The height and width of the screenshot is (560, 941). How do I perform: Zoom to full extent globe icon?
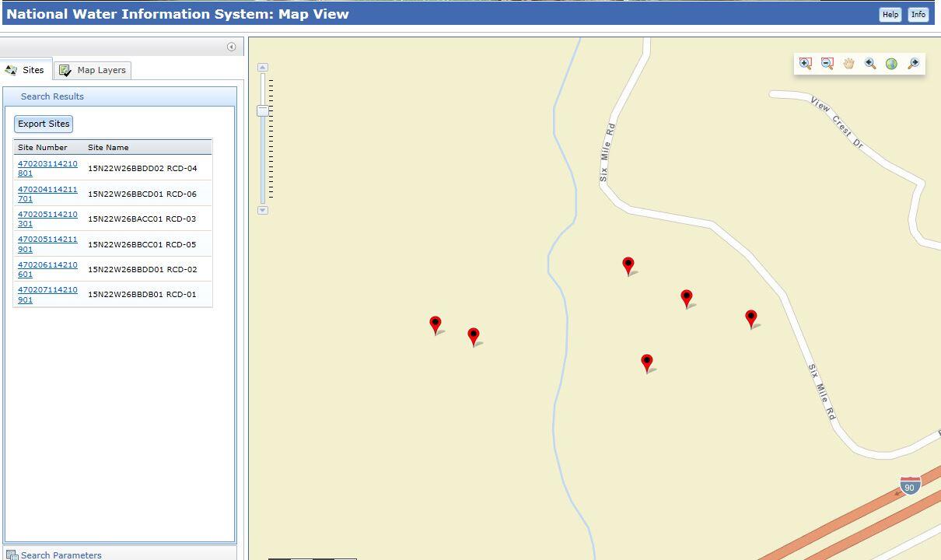pyautogui.click(x=891, y=64)
